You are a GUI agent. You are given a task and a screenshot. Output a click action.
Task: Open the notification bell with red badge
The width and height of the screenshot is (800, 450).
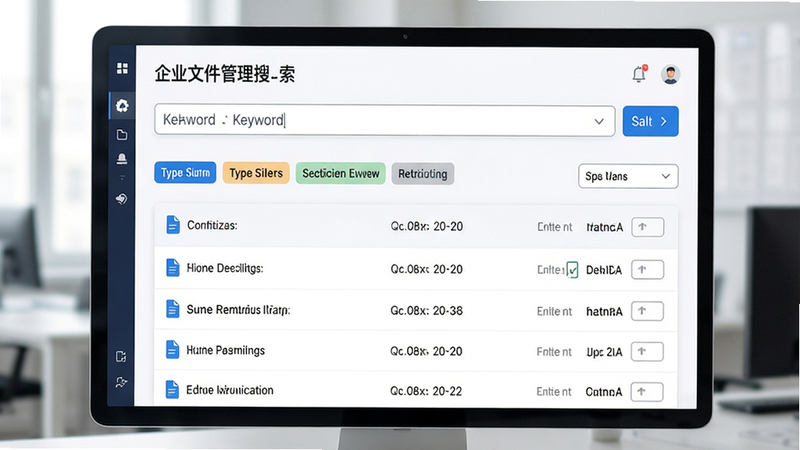pos(639,74)
